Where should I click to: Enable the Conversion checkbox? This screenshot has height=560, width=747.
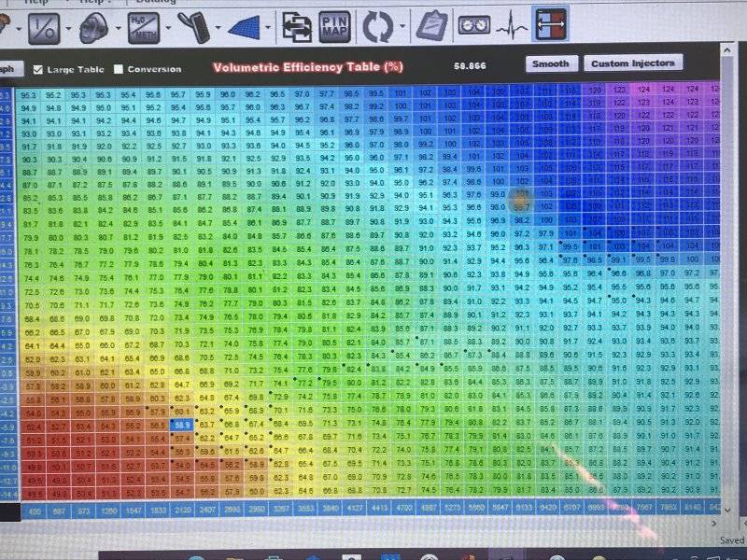119,69
